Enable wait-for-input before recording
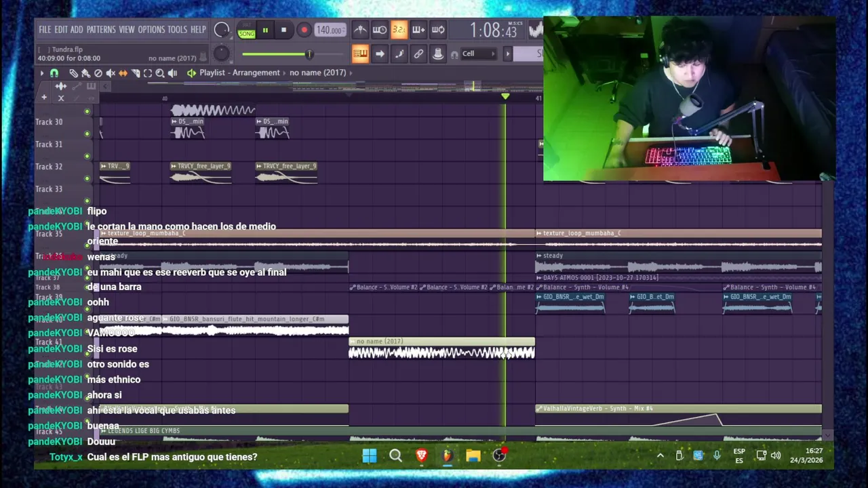Screen dimensions: 868x488 (380, 30)
